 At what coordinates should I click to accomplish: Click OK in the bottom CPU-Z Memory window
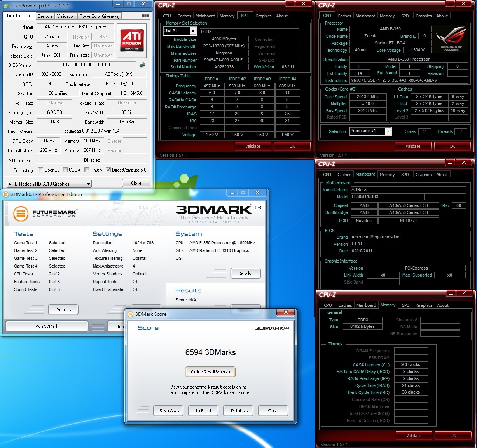click(453, 436)
